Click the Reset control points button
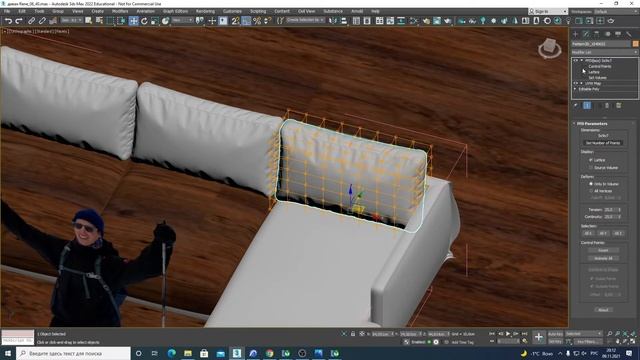This screenshot has height=360, width=640. tap(603, 250)
